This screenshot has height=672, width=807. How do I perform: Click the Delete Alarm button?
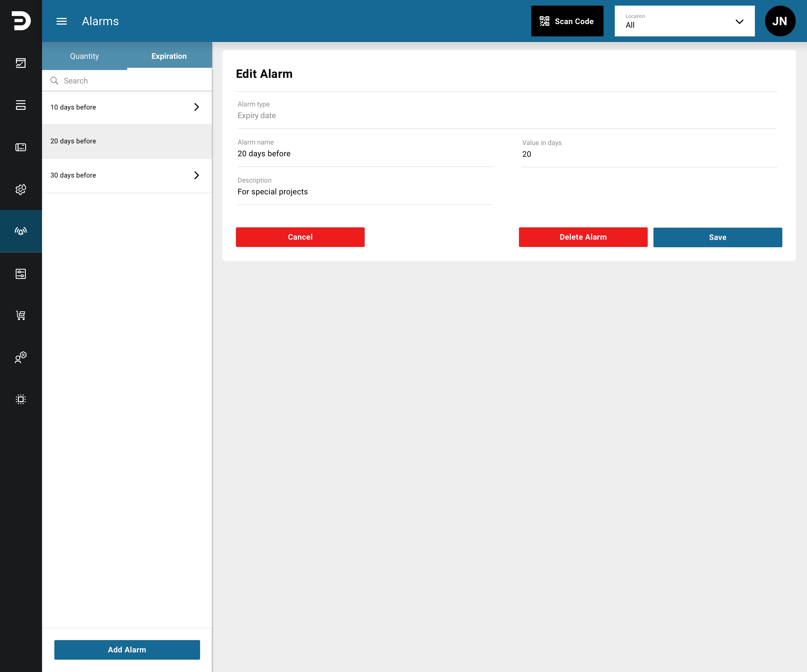(x=583, y=237)
